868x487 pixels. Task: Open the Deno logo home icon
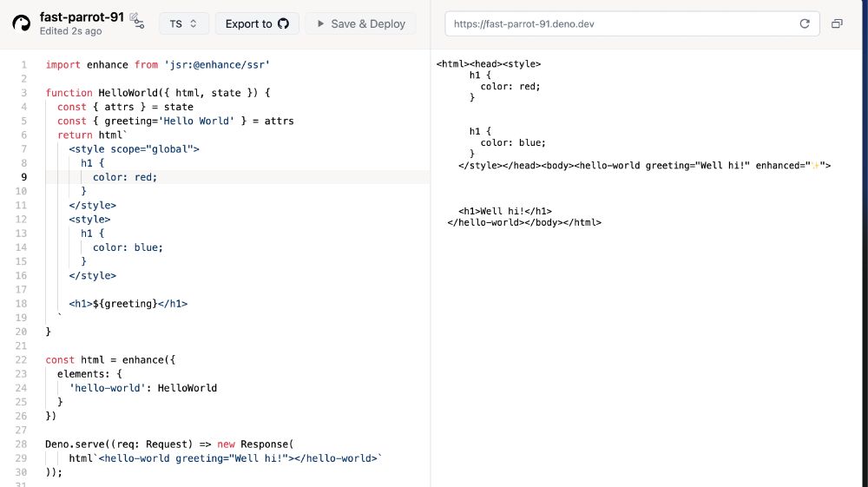coord(22,23)
